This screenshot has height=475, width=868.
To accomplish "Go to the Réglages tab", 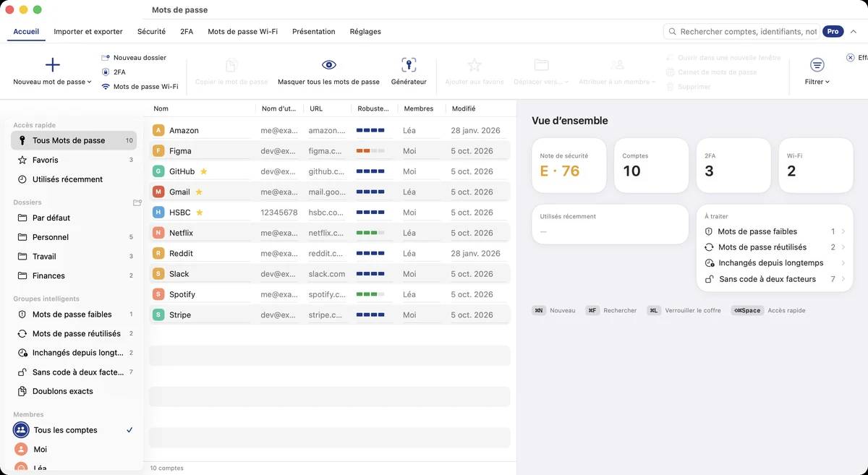I will [x=365, y=32].
